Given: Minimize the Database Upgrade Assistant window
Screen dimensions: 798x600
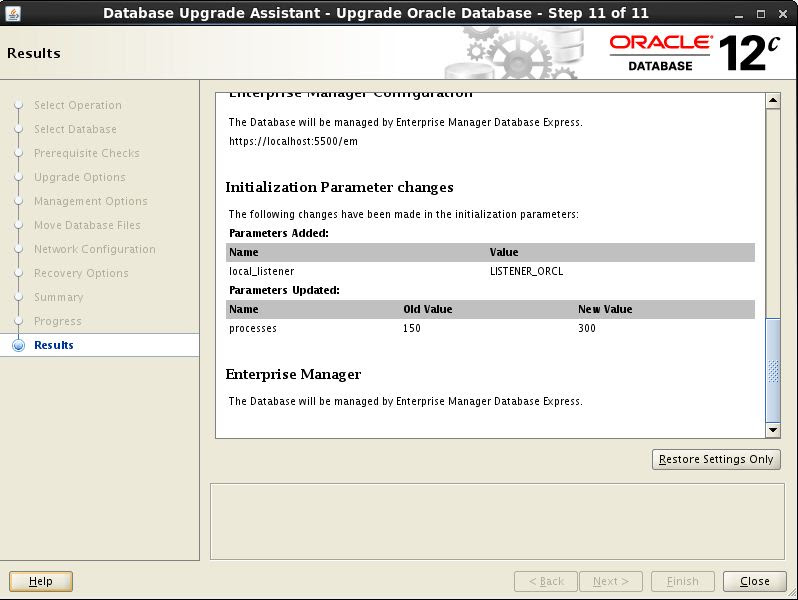Looking at the screenshot, I should tap(739, 14).
